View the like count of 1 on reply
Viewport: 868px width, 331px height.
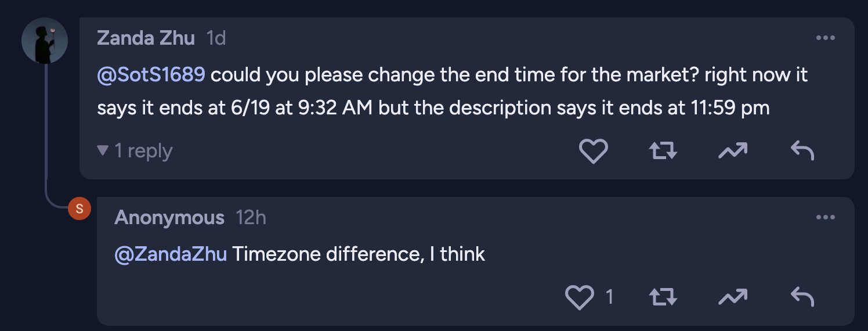[609, 297]
